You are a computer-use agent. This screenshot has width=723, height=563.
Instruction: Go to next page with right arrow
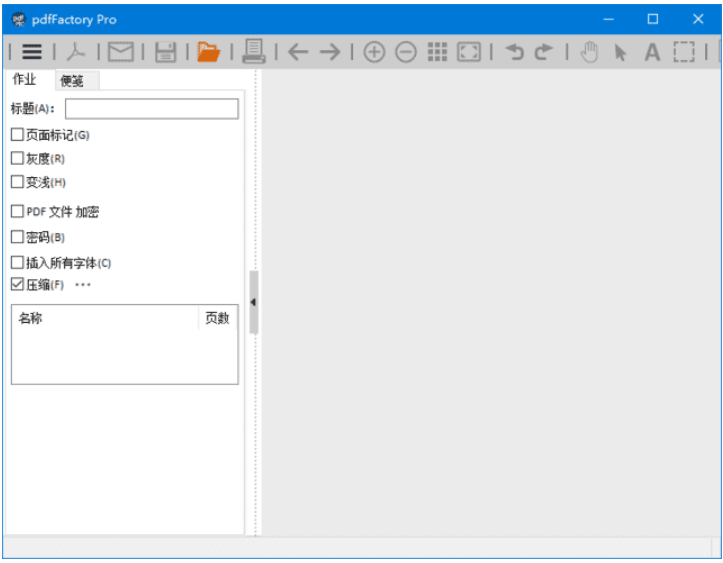[330, 52]
